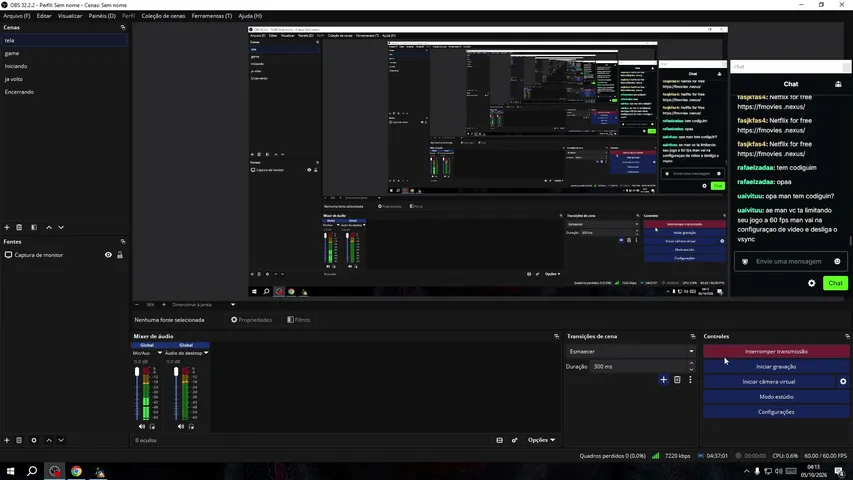
Task: Open the Editar menu
Action: [44, 16]
